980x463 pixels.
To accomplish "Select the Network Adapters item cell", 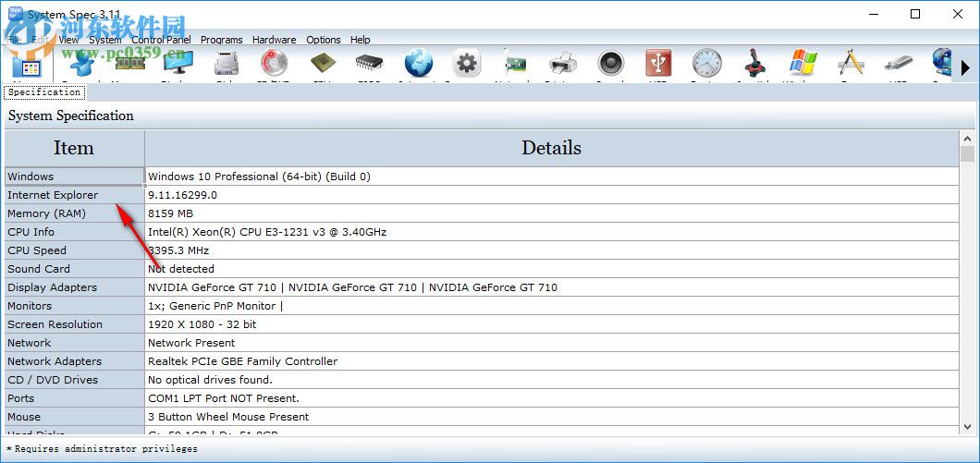I will coord(74,361).
